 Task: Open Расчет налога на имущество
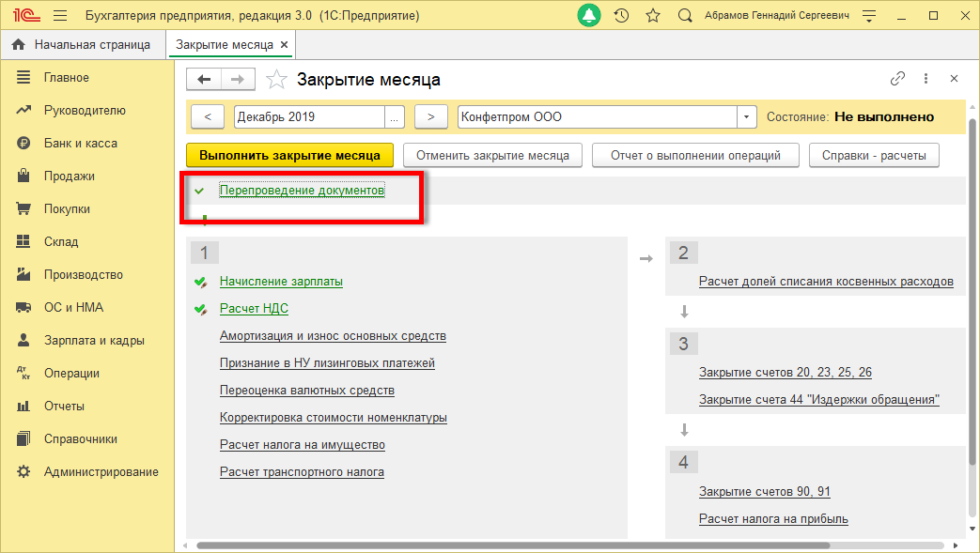point(302,445)
